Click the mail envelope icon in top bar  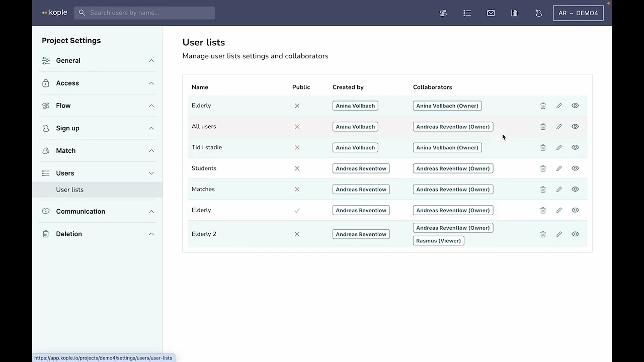point(491,13)
